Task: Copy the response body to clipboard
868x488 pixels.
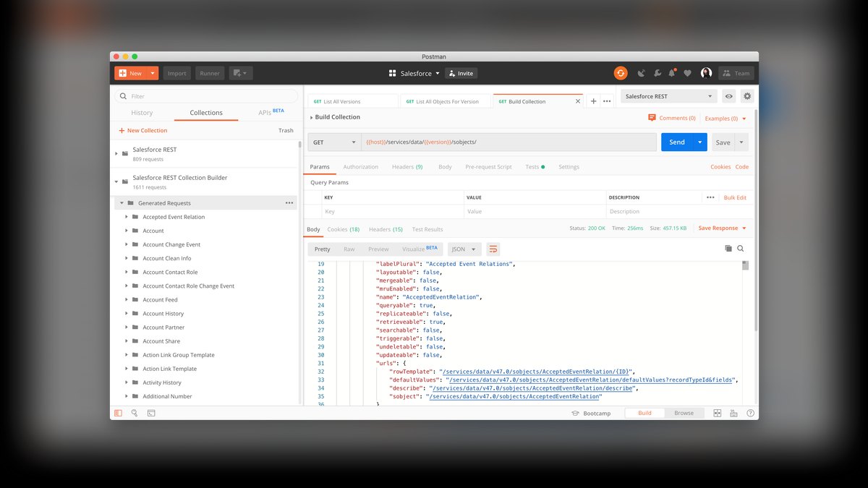Action: 728,249
